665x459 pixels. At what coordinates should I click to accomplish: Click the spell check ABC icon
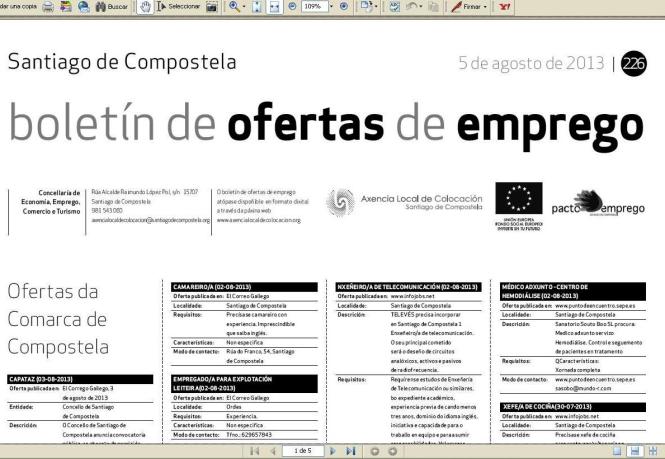pyautogui.click(x=394, y=7)
